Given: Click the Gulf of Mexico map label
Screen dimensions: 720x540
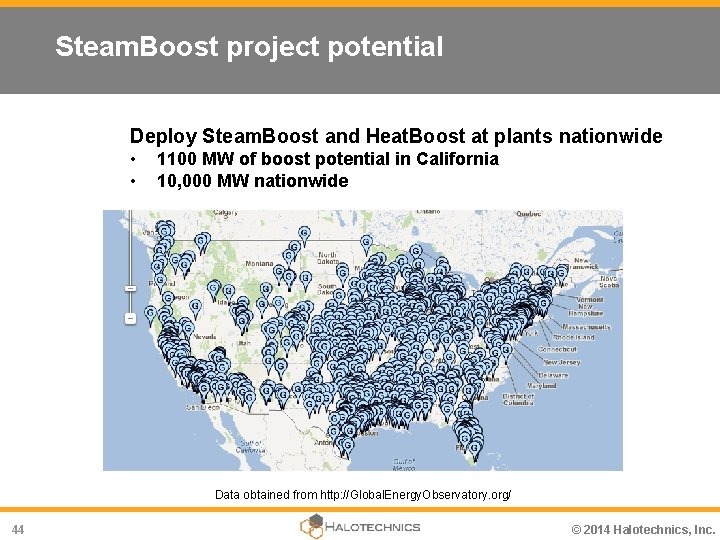Looking at the screenshot, I should 405,465.
